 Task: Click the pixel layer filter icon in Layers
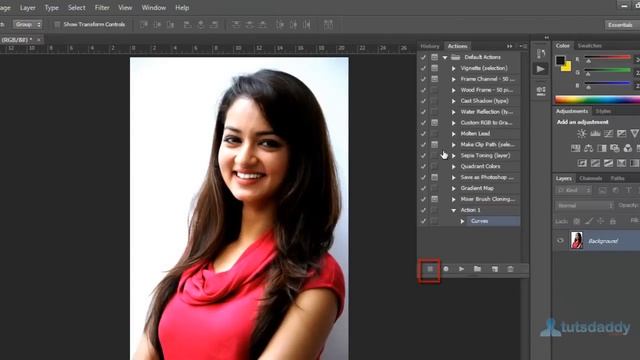coord(602,190)
